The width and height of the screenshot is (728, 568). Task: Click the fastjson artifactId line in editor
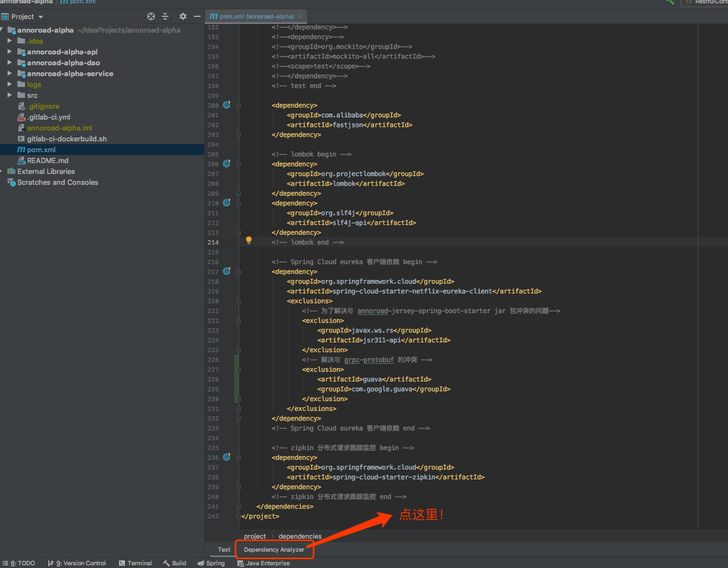click(349, 125)
